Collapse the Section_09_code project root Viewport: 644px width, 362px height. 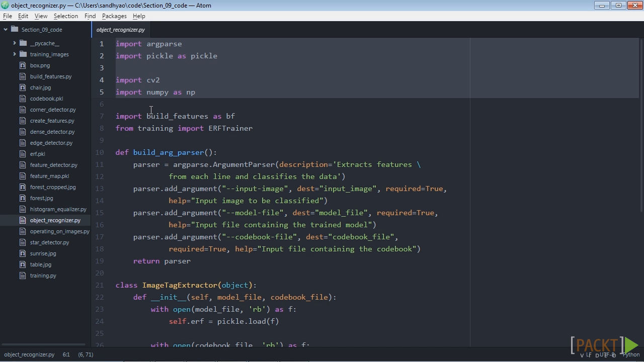pyautogui.click(x=6, y=30)
